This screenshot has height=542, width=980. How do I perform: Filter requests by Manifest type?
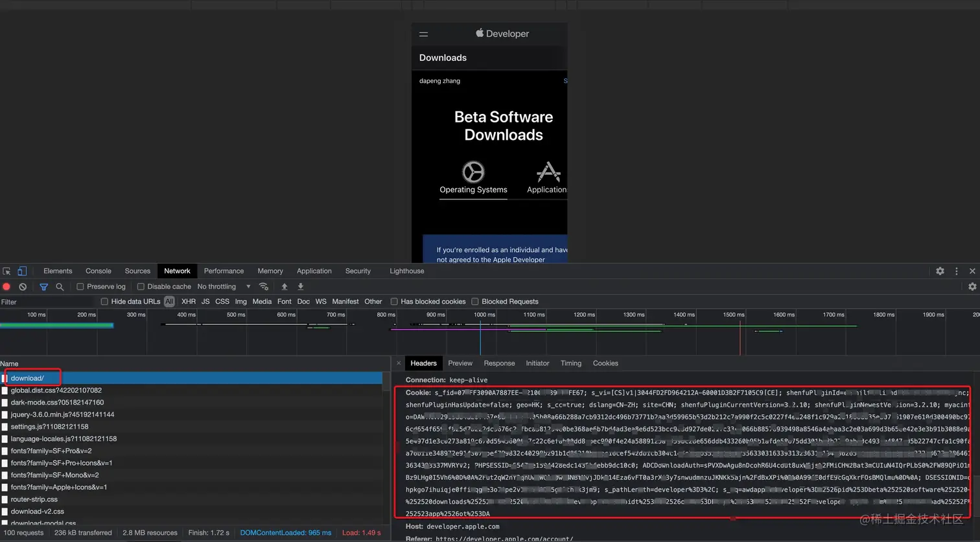(345, 302)
